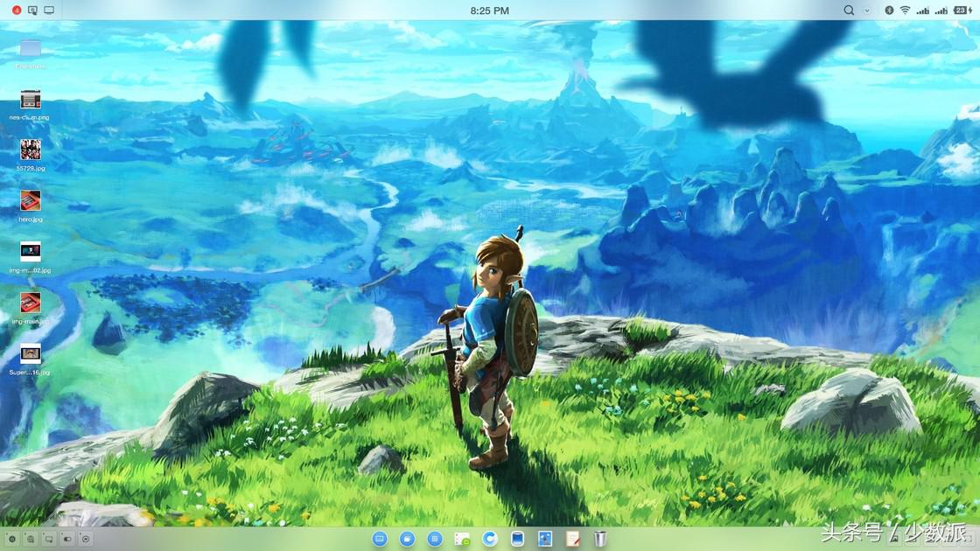Open the blue circular folder icon in dock

[x=407, y=539]
